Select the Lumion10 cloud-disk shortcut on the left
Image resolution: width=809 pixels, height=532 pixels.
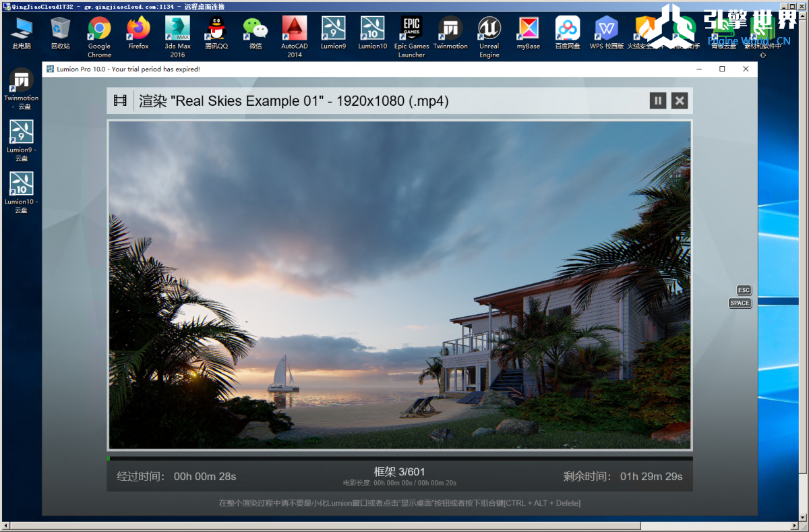22,193
